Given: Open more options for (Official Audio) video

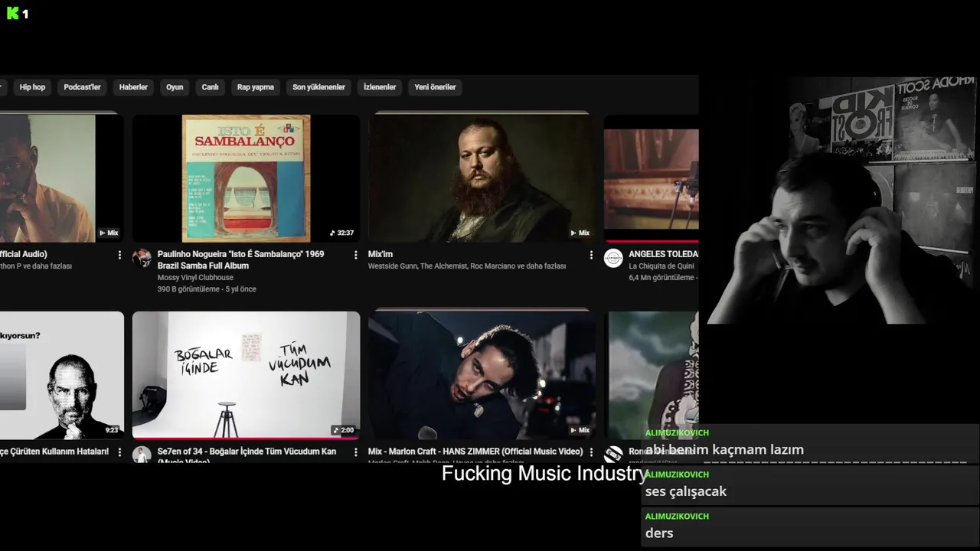Looking at the screenshot, I should (x=119, y=255).
